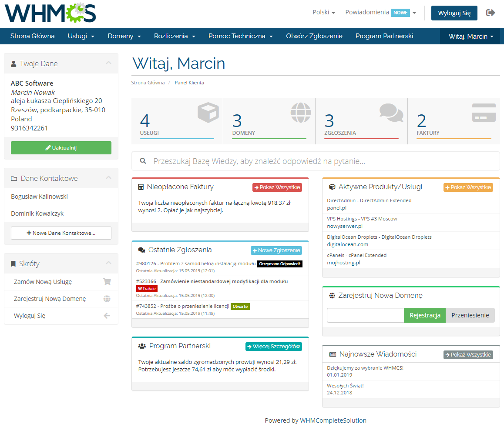The image size is (504, 427).
Task: Click the chat bubbles icon in Zgłoszenia tile
Action: pos(391,112)
